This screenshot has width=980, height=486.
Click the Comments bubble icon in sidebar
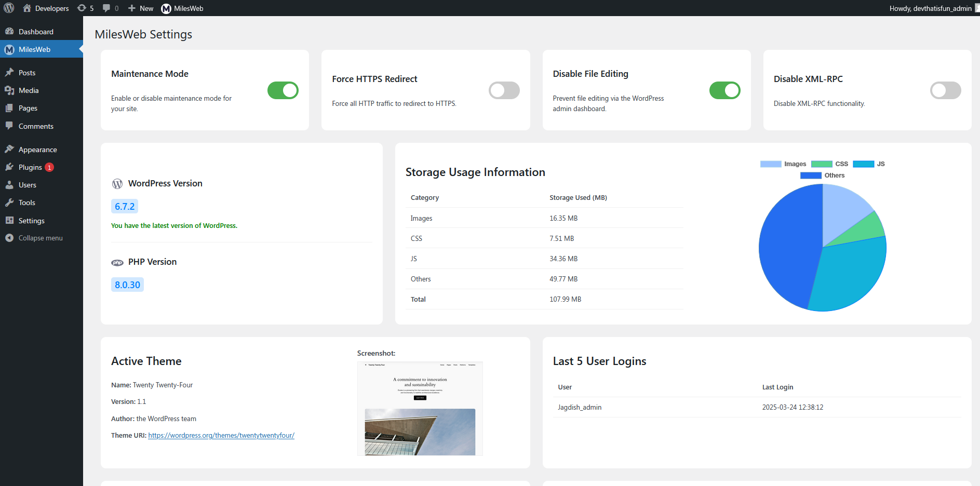[9, 126]
